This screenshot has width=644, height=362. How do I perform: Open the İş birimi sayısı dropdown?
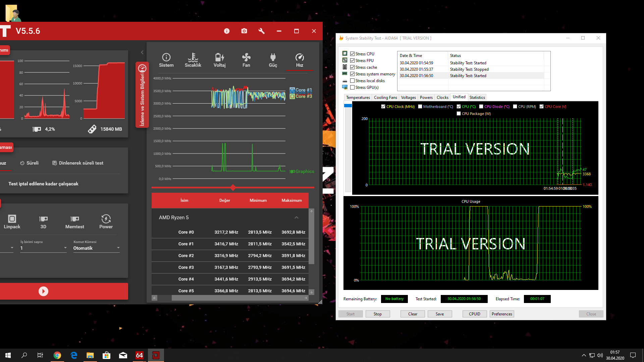[43, 248]
